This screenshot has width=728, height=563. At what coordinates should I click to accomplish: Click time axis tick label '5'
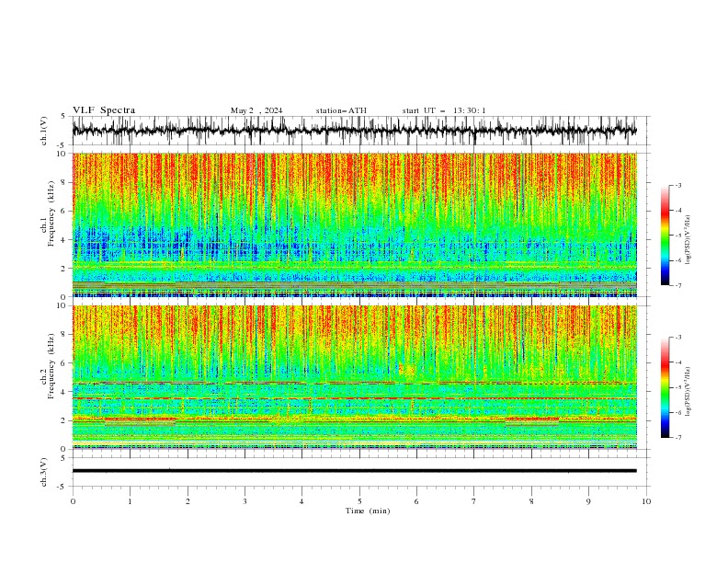point(359,501)
